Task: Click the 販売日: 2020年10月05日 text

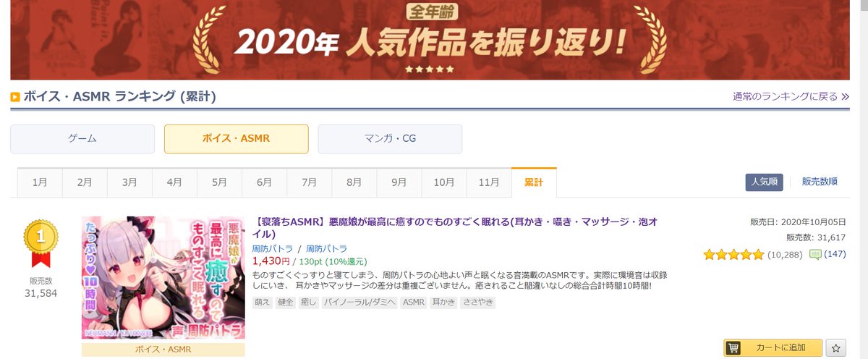Action: tap(799, 222)
